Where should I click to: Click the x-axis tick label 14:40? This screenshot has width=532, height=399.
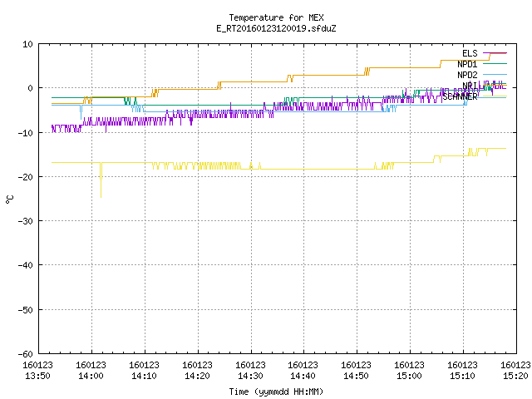click(303, 376)
